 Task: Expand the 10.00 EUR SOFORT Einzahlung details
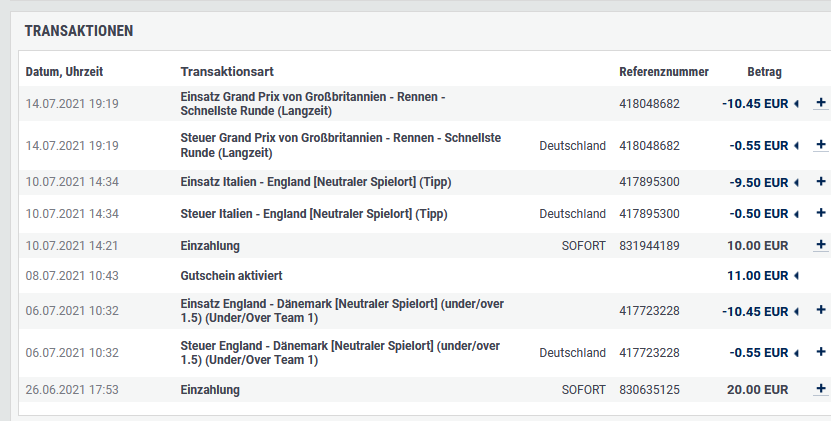tap(820, 244)
